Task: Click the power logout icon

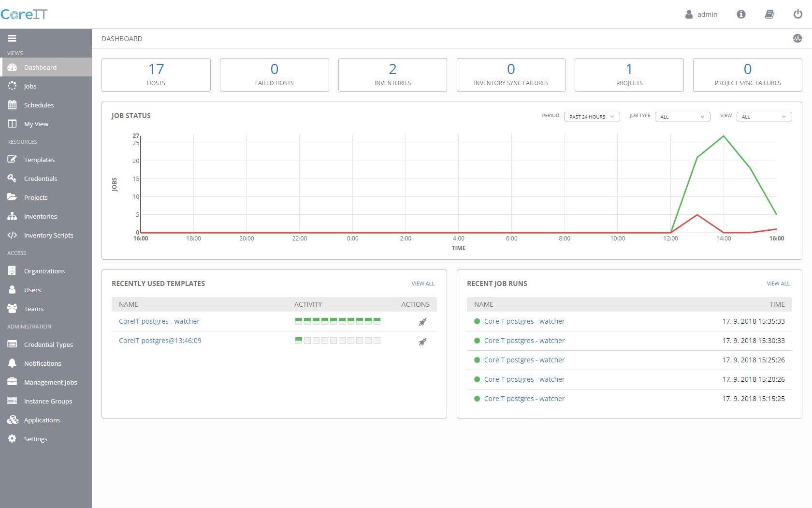Action: tap(798, 15)
